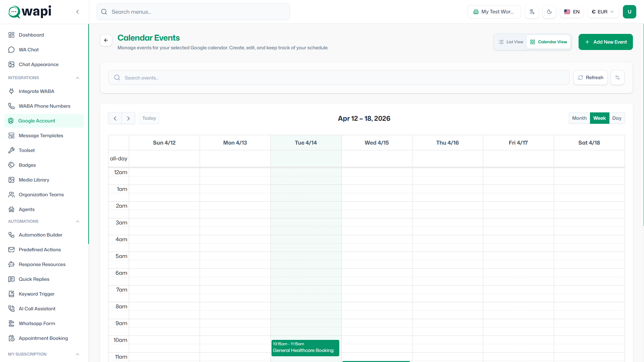This screenshot has width=644, height=362.
Task: Click the Keyword Trigger icon
Action: pyautogui.click(x=11, y=294)
